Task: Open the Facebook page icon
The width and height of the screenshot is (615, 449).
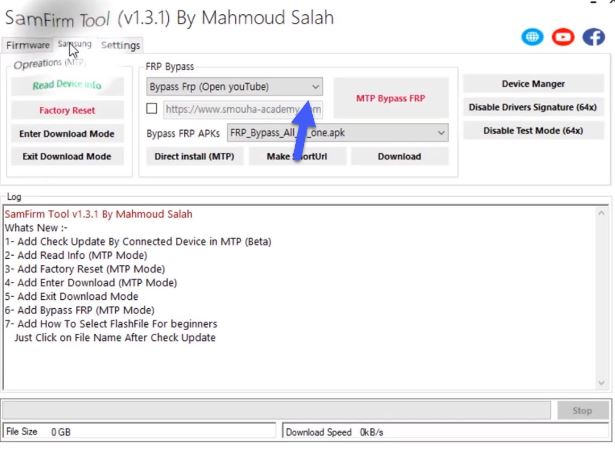Action: 593,37
